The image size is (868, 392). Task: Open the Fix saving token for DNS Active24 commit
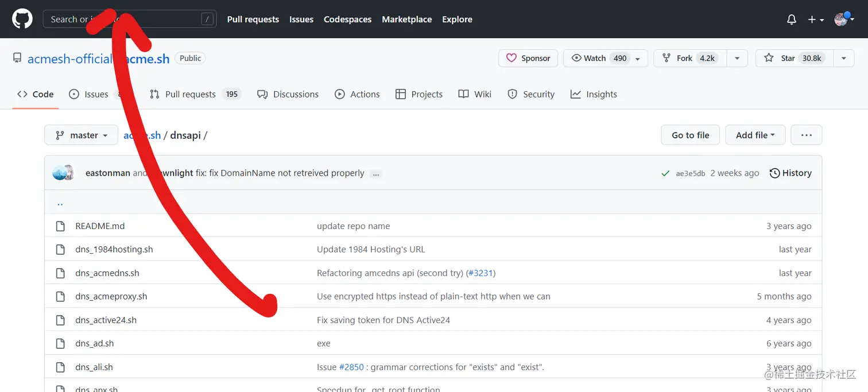coord(383,320)
